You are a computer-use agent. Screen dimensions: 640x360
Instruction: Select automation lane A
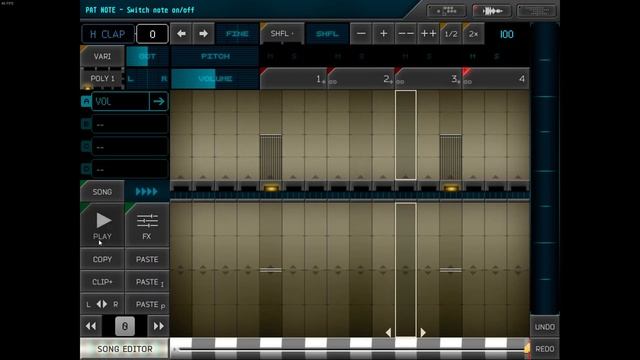click(x=86, y=101)
